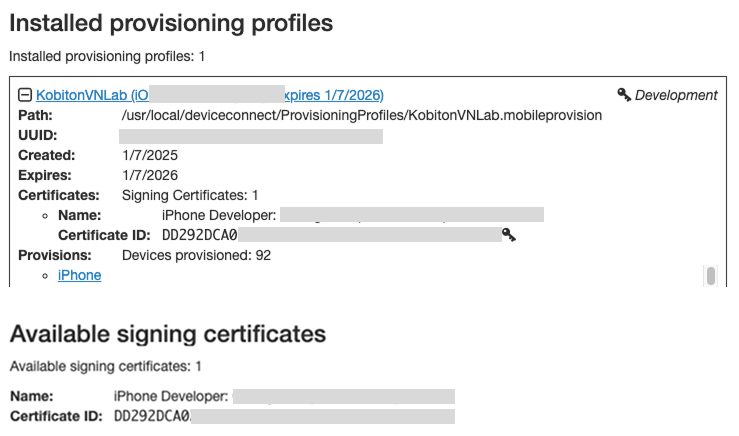Select the Expires date 1/7/2026 value
Image resolution: width=739 pixels, height=436 pixels.
click(x=150, y=175)
